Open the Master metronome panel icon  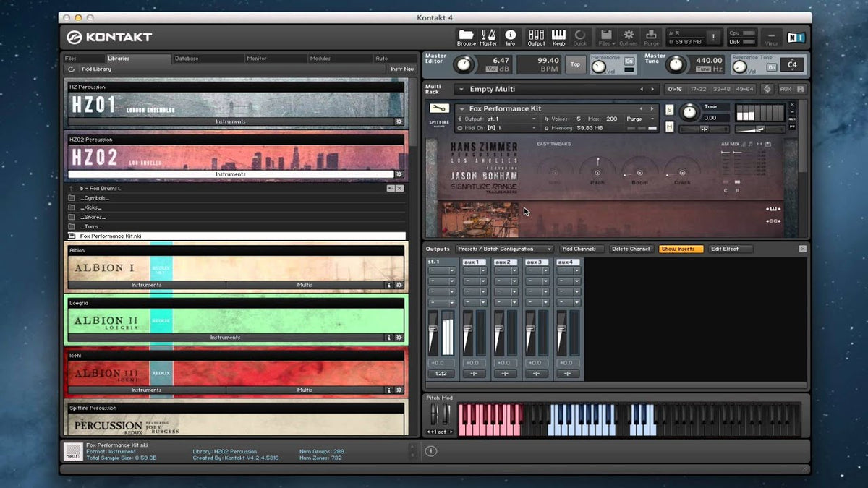pyautogui.click(x=488, y=35)
